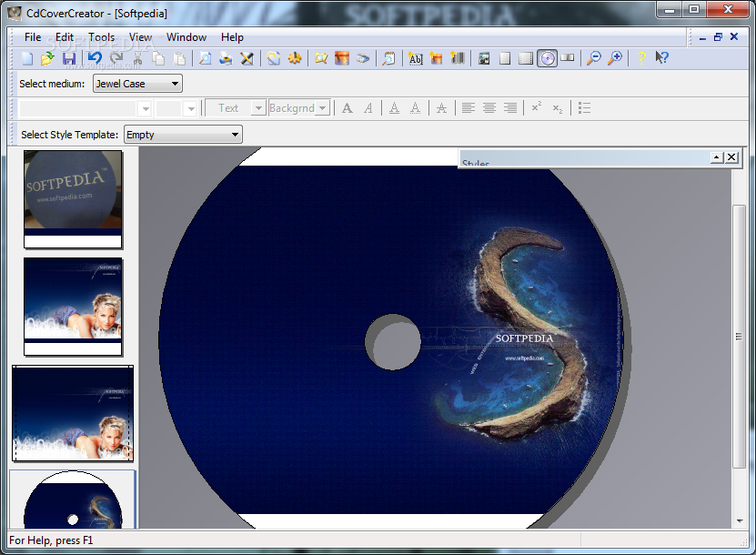Viewport: 756px width, 555px height.
Task: Click the booklet view icon
Action: coord(568,58)
